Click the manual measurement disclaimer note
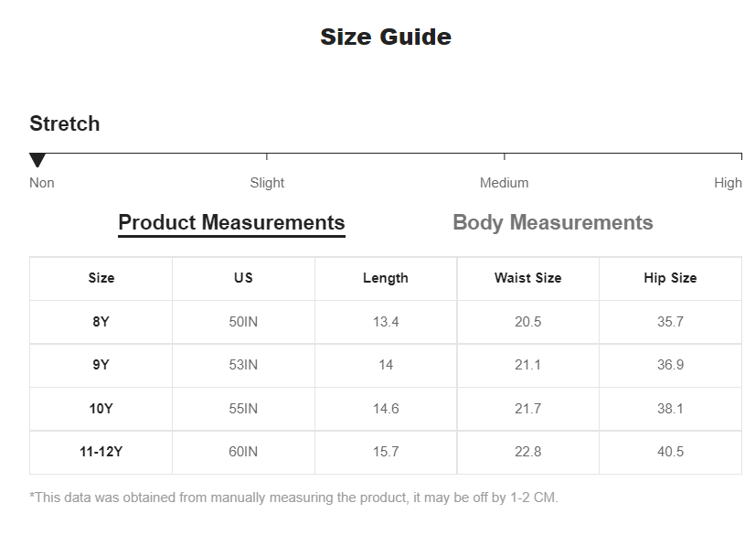The width and height of the screenshot is (756, 535). (293, 498)
